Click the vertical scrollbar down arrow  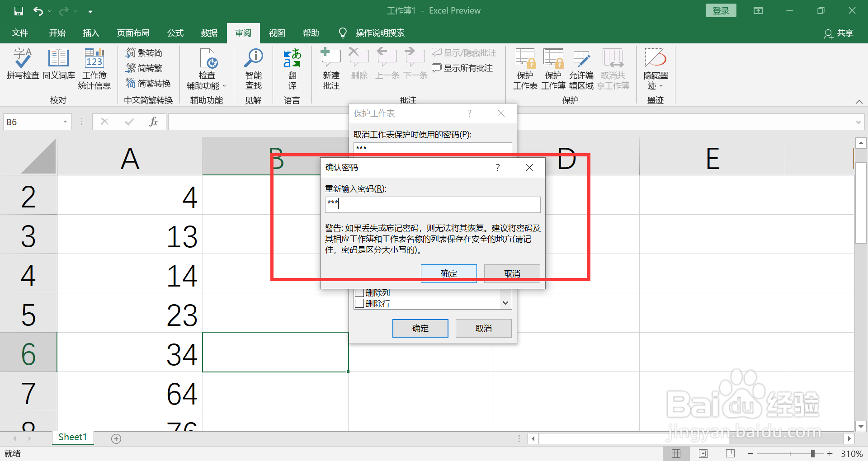(861, 426)
